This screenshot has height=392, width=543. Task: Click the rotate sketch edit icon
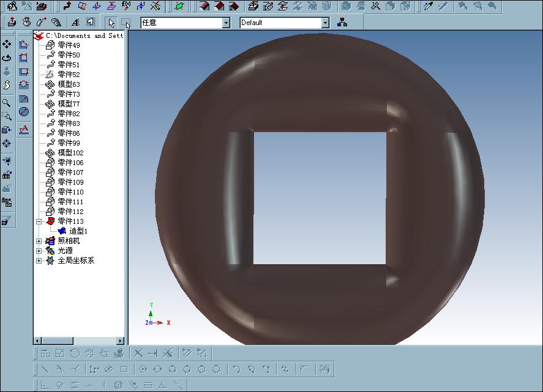[75, 353]
